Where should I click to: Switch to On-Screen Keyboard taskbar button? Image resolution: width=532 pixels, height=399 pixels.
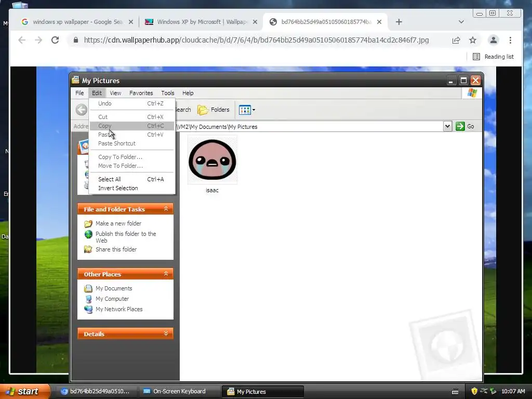(x=179, y=391)
